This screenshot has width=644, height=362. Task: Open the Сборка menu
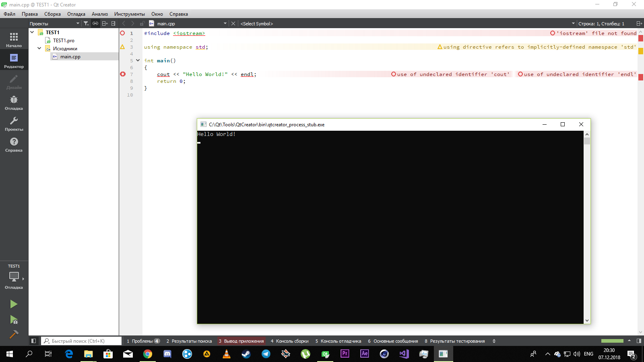52,14
